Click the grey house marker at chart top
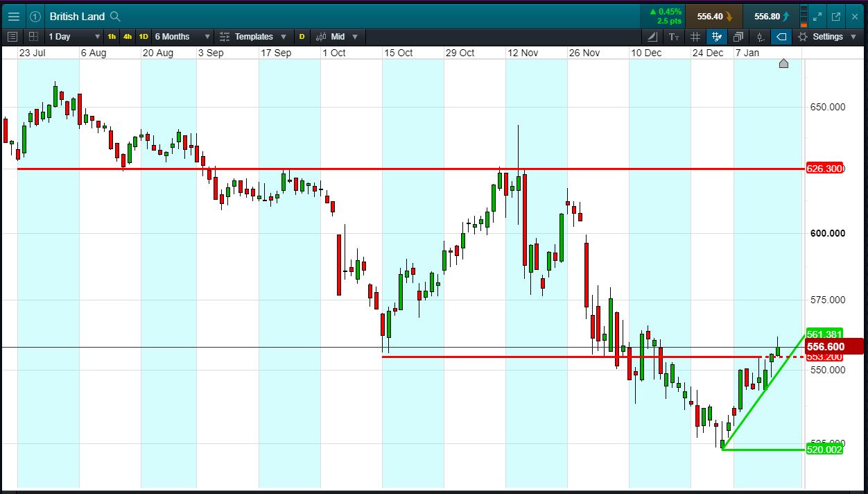Viewport: 868px width, 494px height. (x=783, y=64)
